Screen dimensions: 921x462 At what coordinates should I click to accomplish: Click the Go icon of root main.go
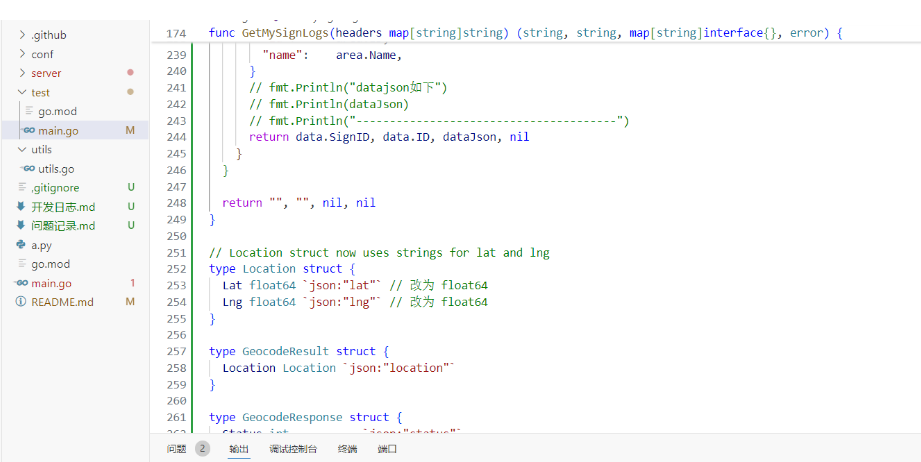click(x=21, y=283)
